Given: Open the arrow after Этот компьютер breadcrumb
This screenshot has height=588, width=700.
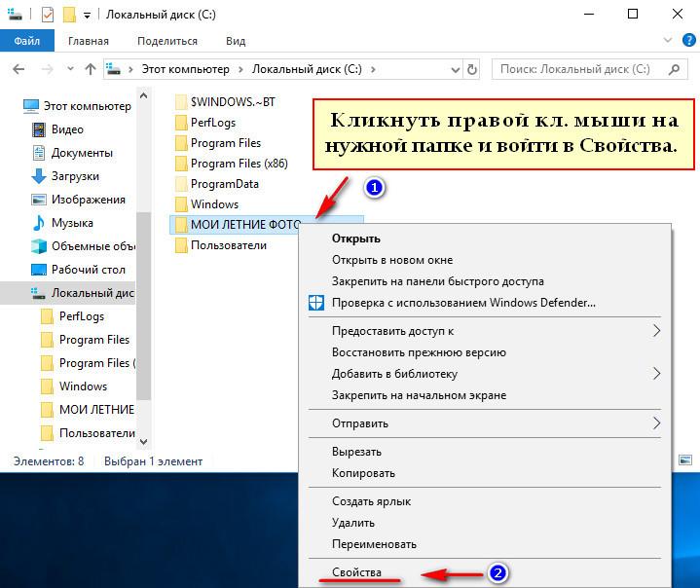Looking at the screenshot, I should (241, 69).
